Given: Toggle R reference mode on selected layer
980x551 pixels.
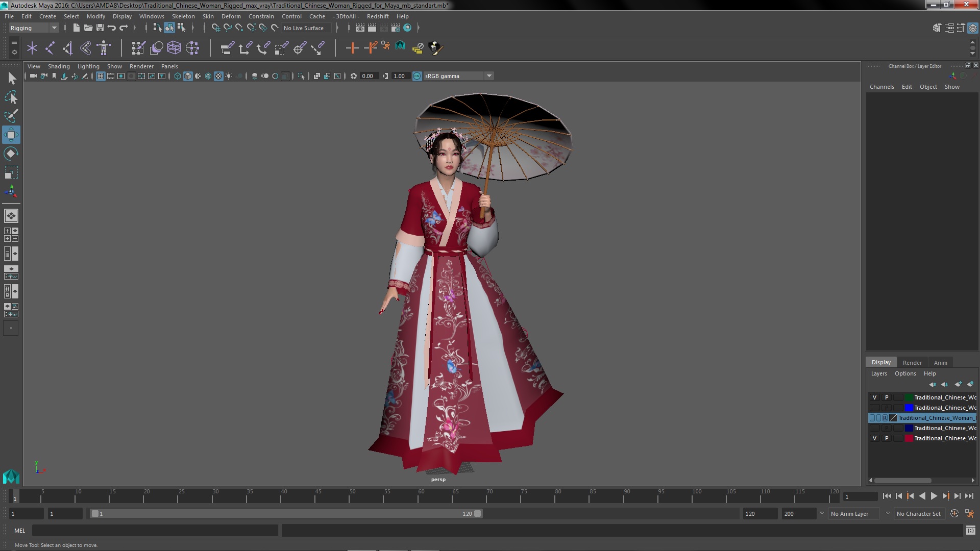Looking at the screenshot, I should click(885, 418).
